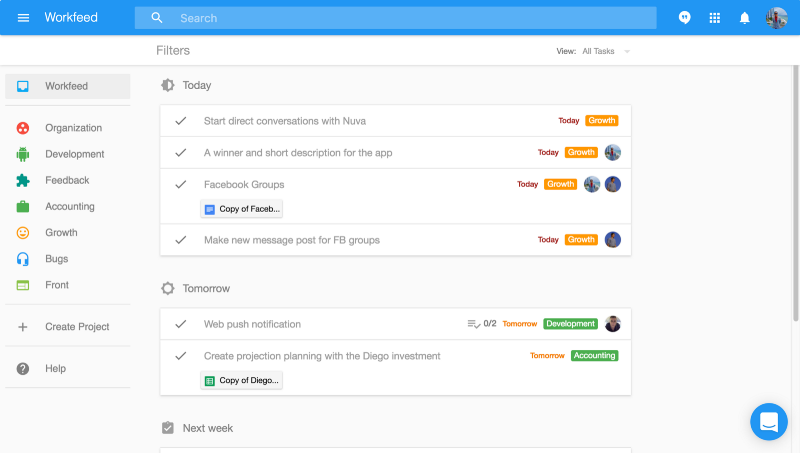Image resolution: width=800 pixels, height=453 pixels.
Task: Complete the 'Web push notification' task checkmark
Action: click(x=181, y=324)
